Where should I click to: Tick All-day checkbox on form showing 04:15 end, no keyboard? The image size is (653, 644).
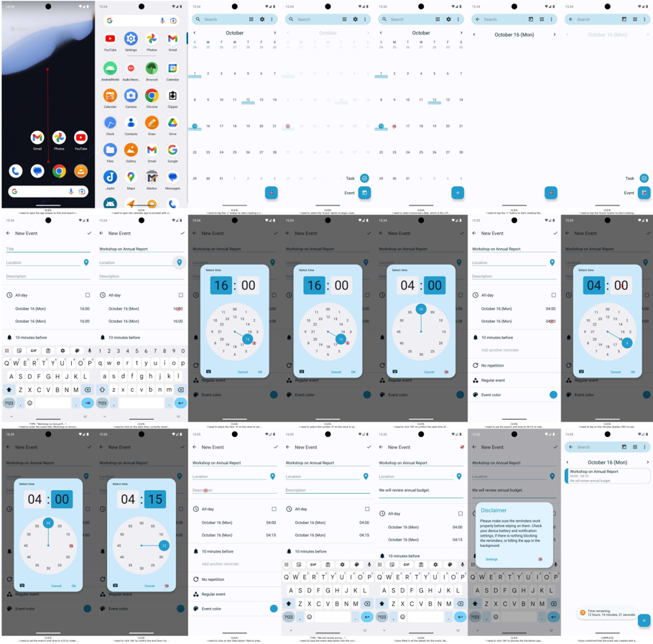point(274,509)
